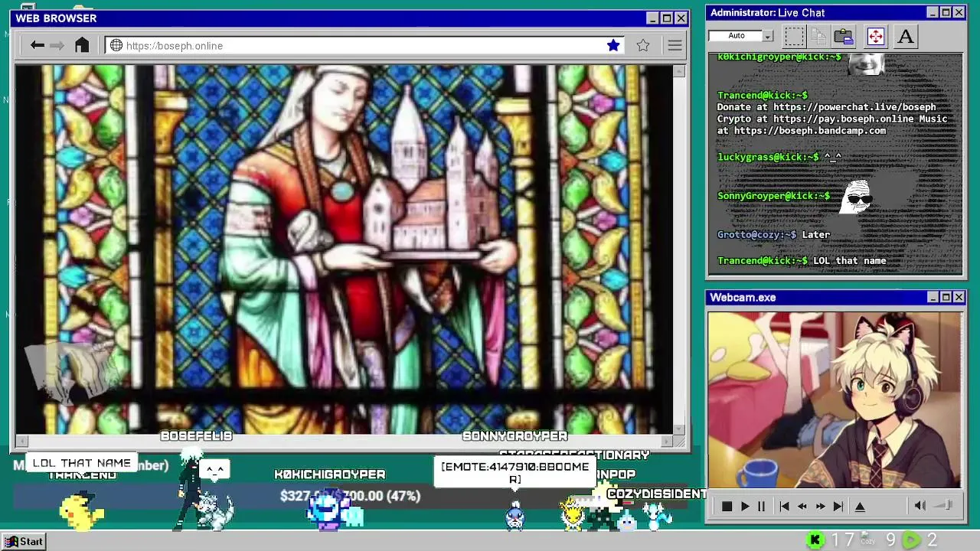Viewport: 980px width, 551px height.
Task: Click the SonnyGroyper@kick username in chat
Action: pyautogui.click(x=773, y=196)
